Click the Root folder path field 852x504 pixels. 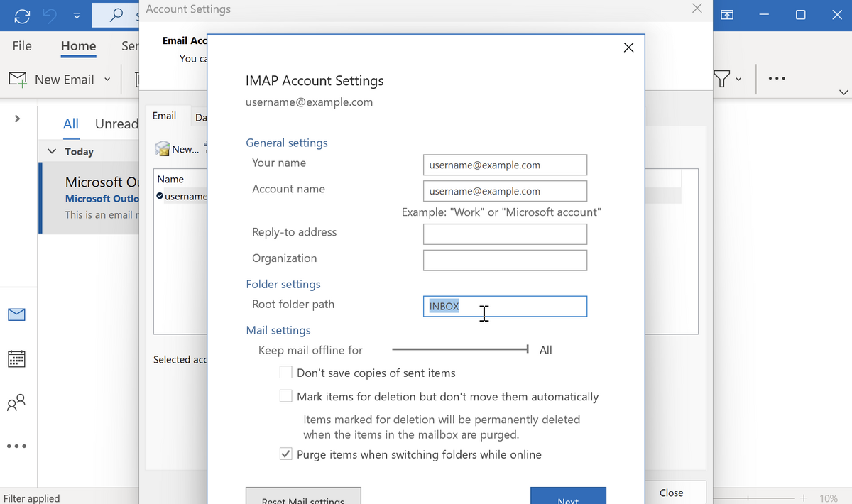tap(505, 307)
